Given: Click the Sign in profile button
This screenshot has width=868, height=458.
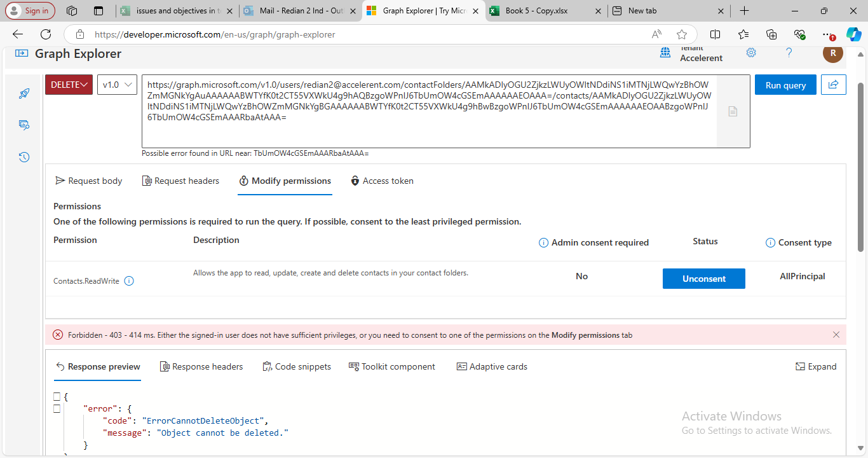Looking at the screenshot, I should [30, 11].
